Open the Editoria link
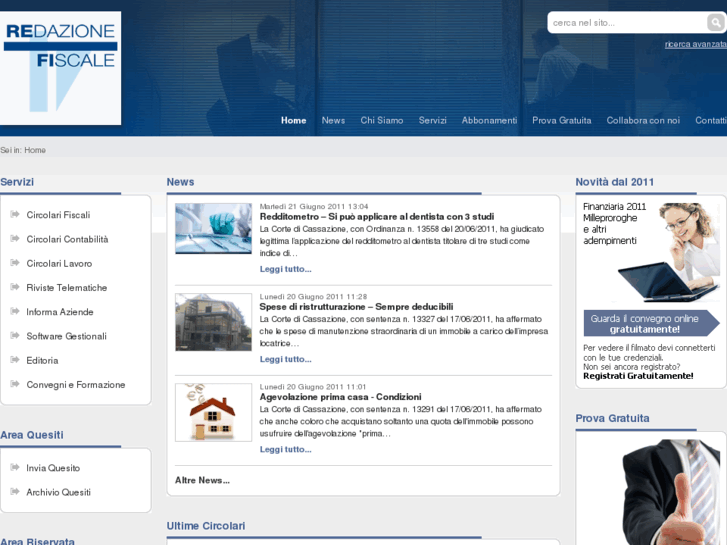The image size is (727, 545). point(42,360)
